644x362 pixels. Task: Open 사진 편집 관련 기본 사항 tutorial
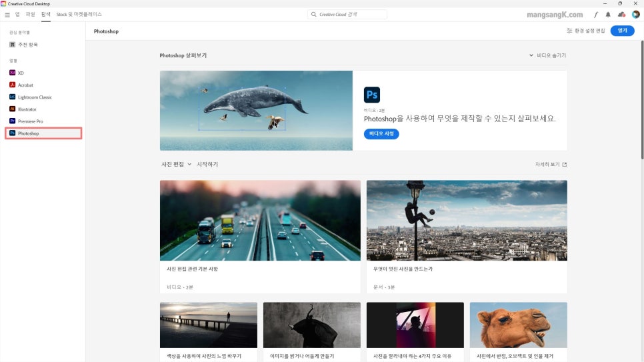tap(192, 269)
